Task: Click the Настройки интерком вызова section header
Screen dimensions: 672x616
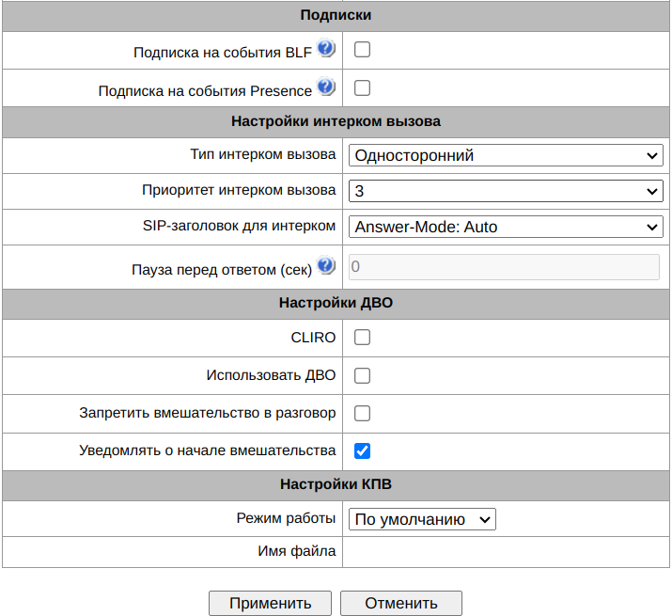Action: pos(336,120)
